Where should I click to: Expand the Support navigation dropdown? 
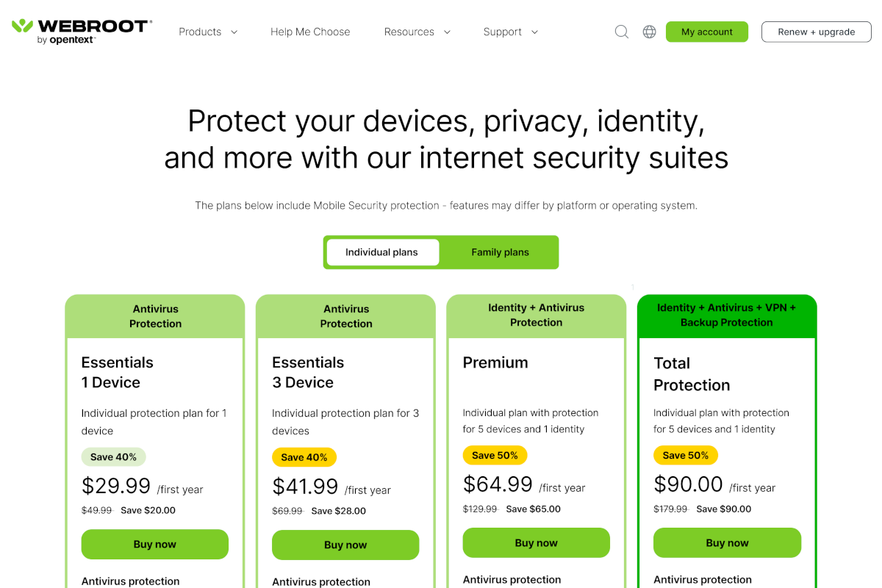coord(510,32)
